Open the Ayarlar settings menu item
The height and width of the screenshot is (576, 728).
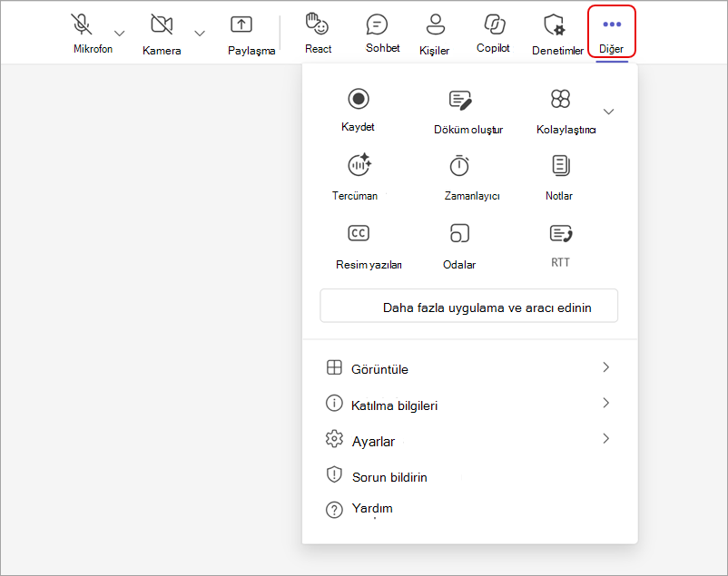(469, 440)
